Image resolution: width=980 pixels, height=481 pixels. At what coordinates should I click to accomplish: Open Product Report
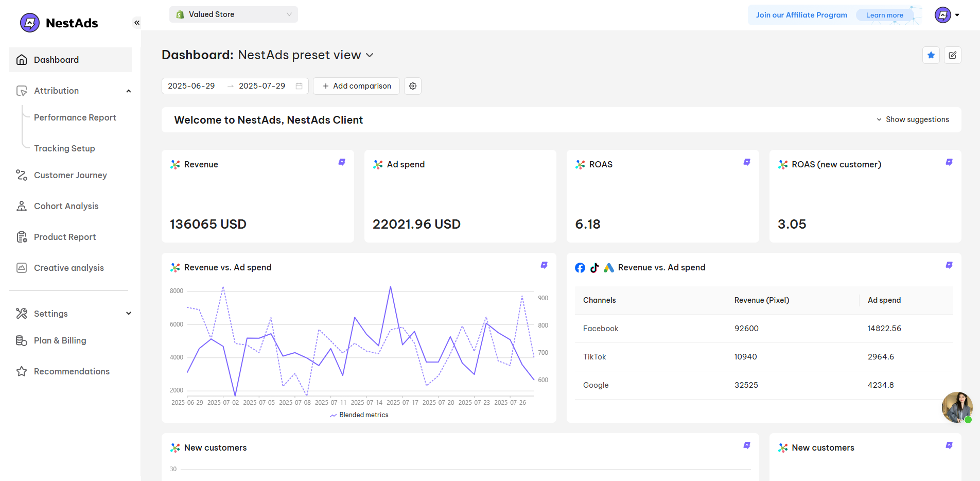click(65, 237)
